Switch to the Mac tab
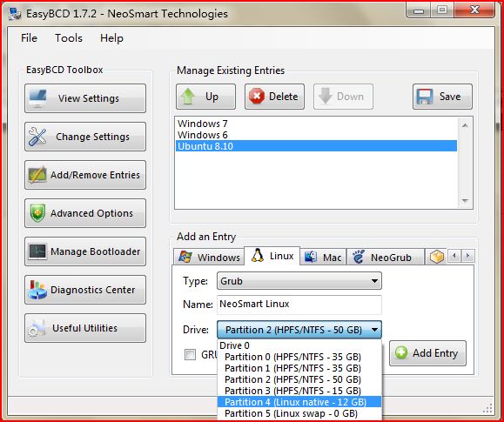 click(323, 258)
